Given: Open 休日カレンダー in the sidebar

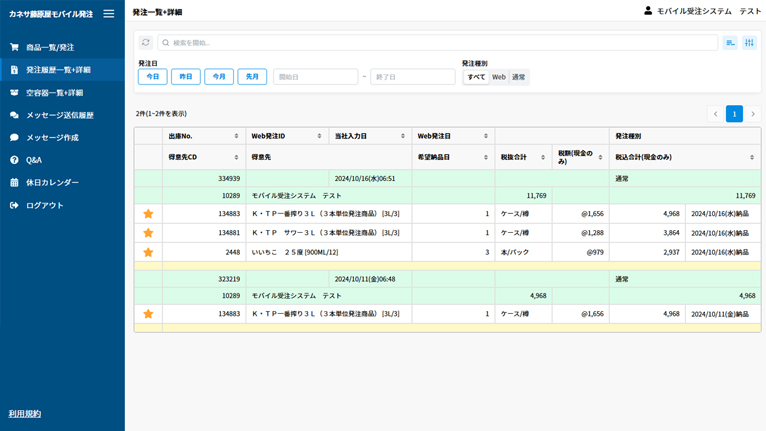Looking at the screenshot, I should pos(52,183).
